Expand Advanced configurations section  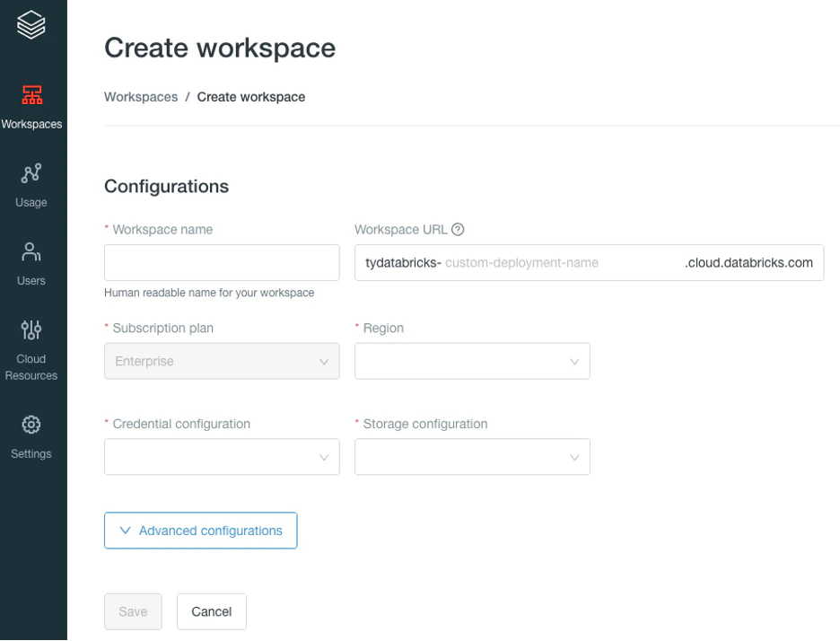tap(201, 531)
